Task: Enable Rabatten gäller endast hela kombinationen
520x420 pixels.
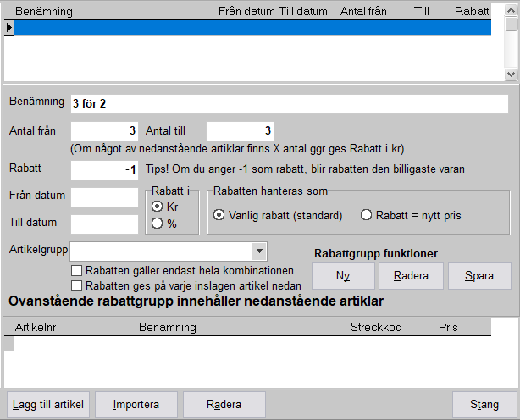Action: point(78,269)
